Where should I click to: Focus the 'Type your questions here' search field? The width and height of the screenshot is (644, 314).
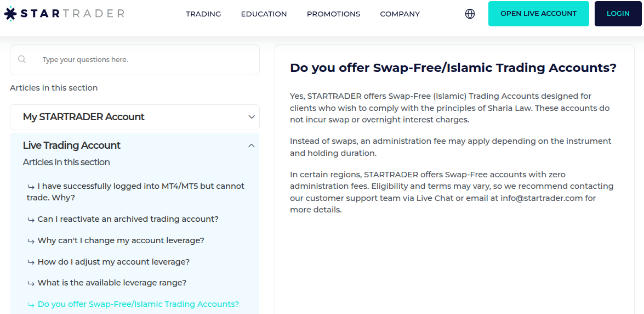coord(143,60)
